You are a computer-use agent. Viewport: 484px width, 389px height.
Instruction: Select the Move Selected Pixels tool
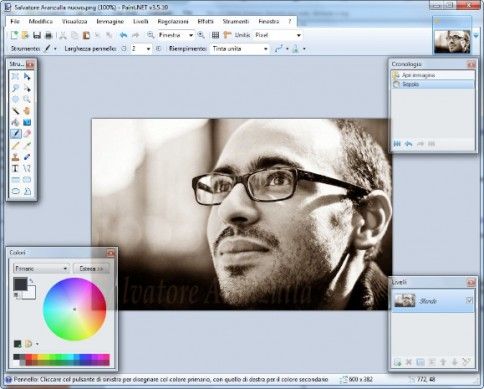point(27,77)
